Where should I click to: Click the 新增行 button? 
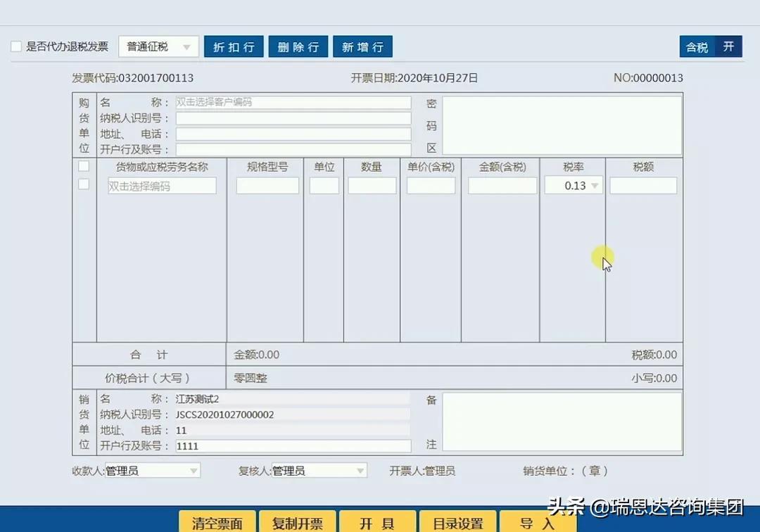pos(362,46)
